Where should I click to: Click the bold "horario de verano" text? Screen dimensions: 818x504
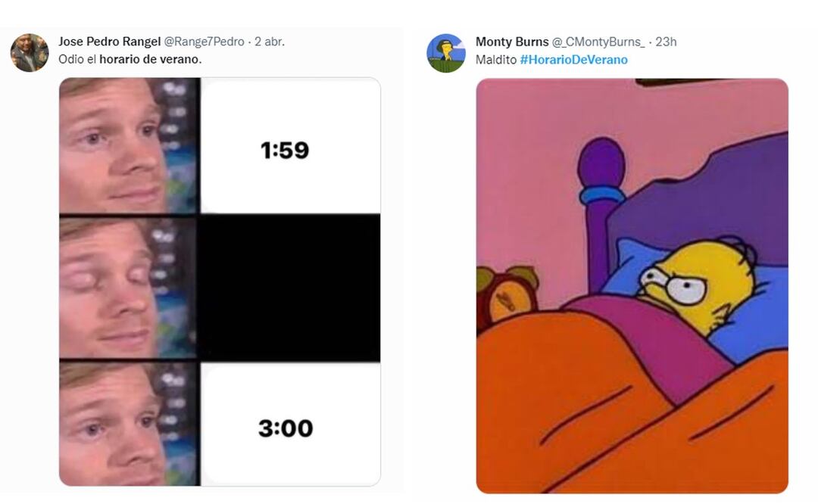coord(149,59)
